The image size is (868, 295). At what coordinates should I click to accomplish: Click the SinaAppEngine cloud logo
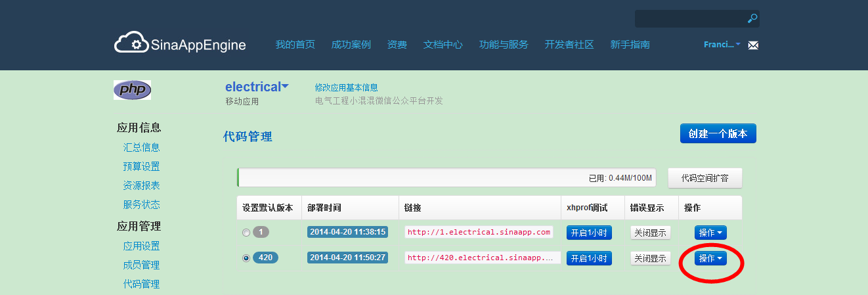point(180,44)
